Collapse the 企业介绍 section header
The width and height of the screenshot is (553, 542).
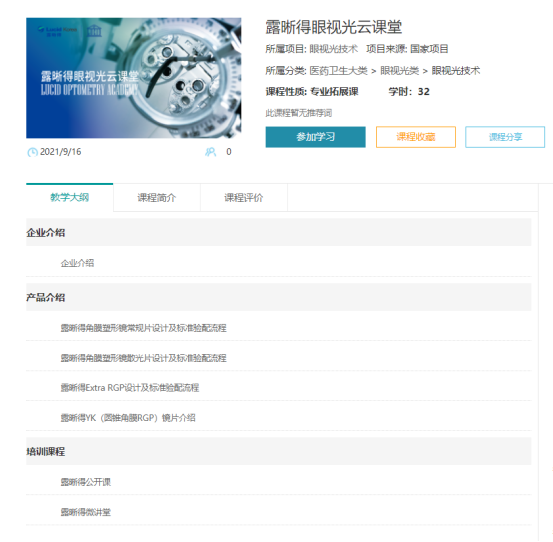pos(279,232)
